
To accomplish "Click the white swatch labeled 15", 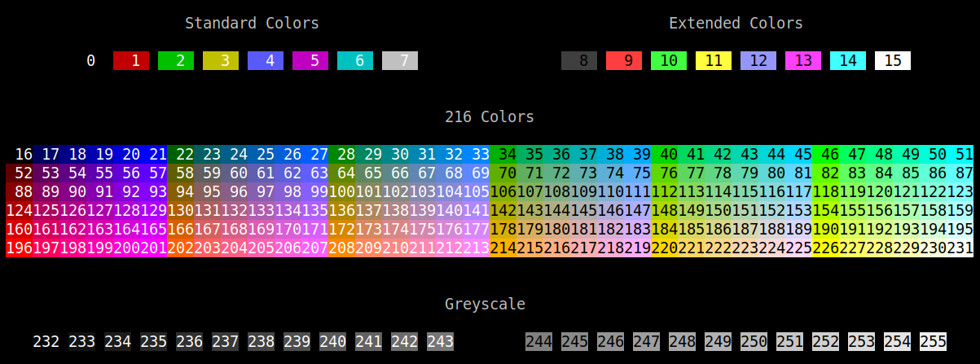I will tap(893, 60).
